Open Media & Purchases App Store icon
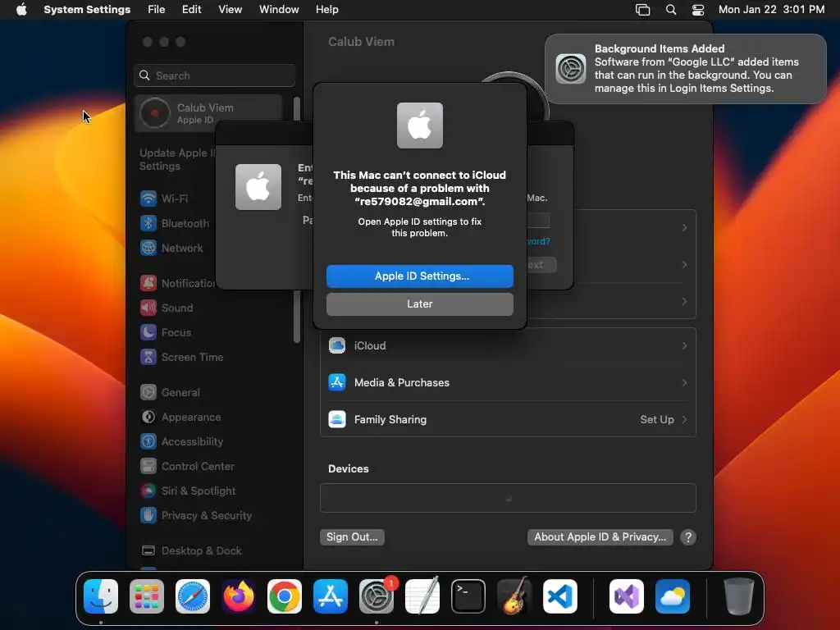The width and height of the screenshot is (840, 630). click(x=337, y=382)
